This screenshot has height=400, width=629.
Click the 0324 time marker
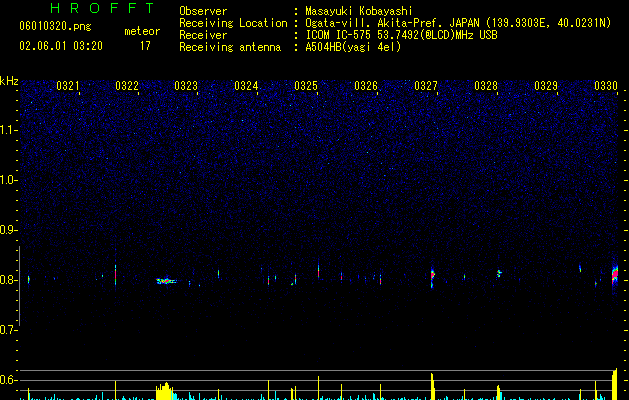[246, 85]
